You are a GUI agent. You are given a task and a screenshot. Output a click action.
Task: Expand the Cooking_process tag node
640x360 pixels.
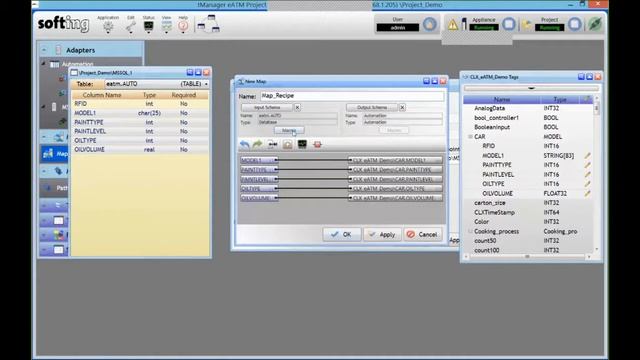point(470,231)
